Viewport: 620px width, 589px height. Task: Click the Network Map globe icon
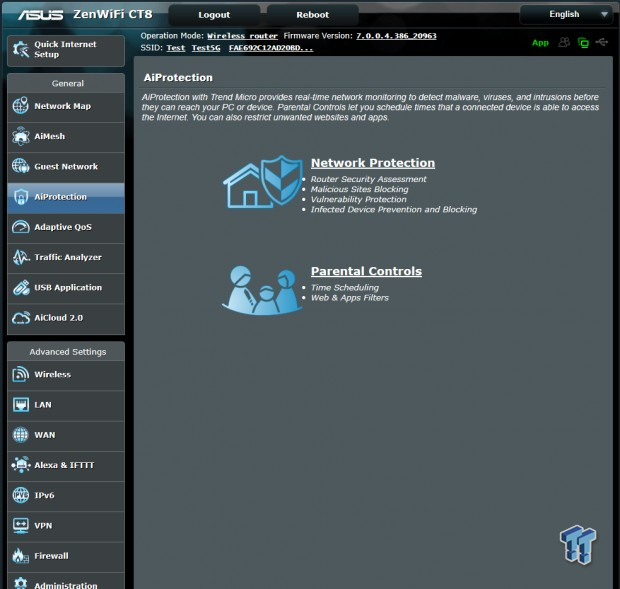coord(21,106)
